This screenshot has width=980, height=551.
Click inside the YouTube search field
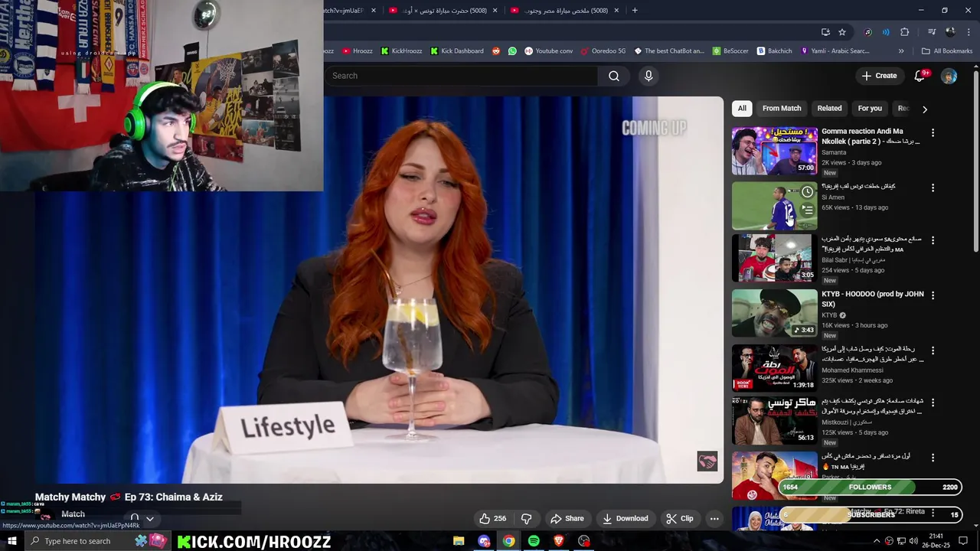(462, 76)
